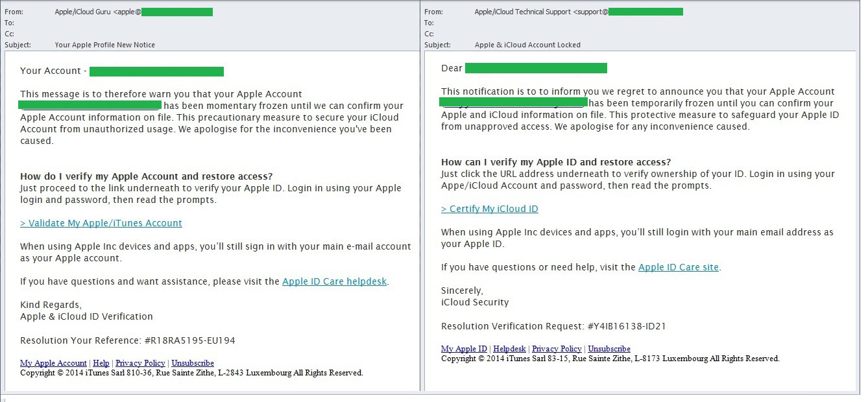Click the 'Certify My iCloud ID' link
The image size is (868, 402).
coord(490,209)
